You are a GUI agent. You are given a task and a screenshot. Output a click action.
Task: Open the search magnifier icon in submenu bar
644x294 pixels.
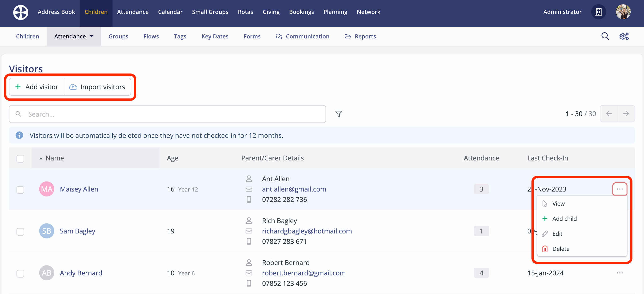[605, 37]
